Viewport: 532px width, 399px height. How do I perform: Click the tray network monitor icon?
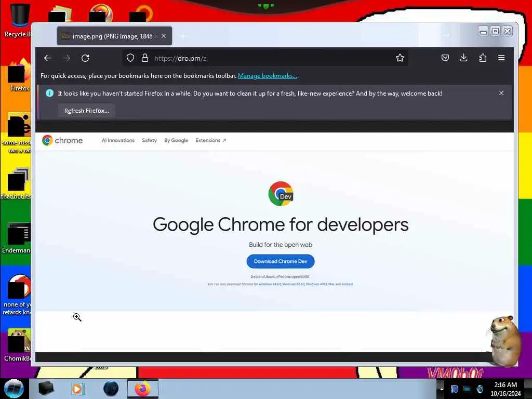tap(467, 389)
